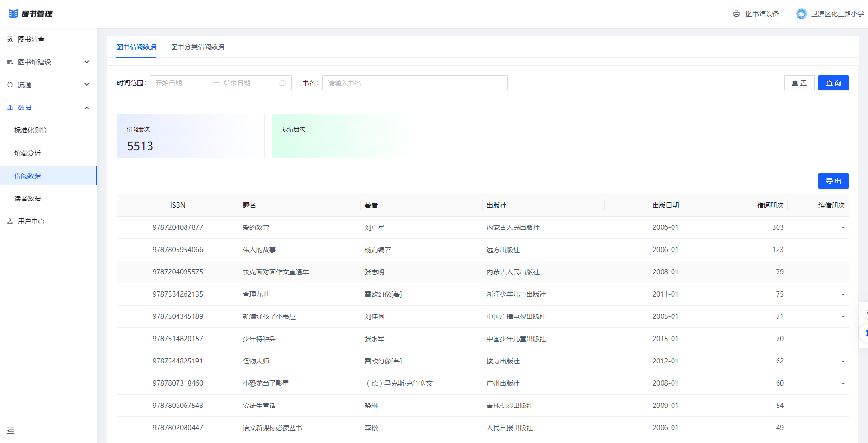The image size is (868, 443).
Task: Open 馆藏分析 in the sidebar menu
Action: (x=27, y=153)
